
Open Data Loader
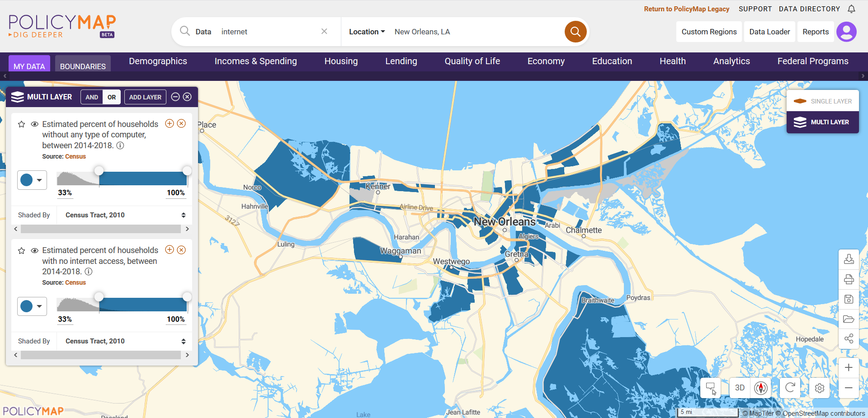tap(769, 32)
